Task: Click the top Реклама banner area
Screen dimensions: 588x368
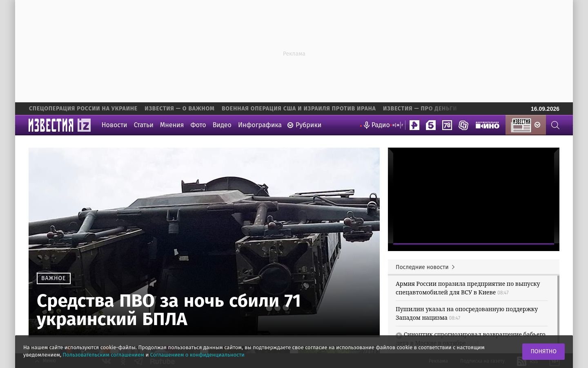Action: 294,51
